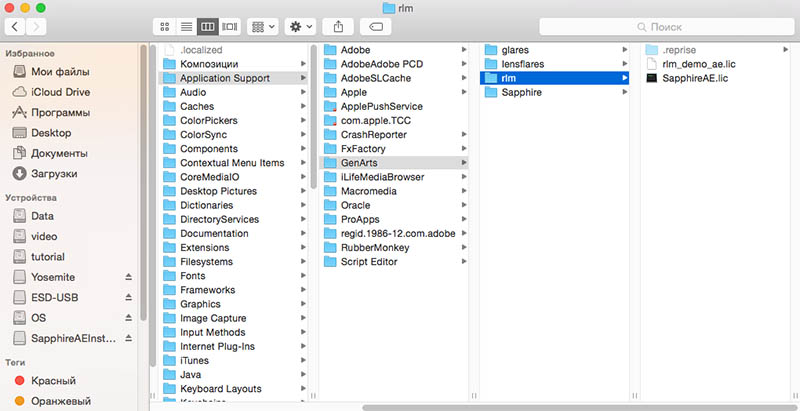
Task: Select the tutorial drive in sidebar
Action: click(47, 257)
